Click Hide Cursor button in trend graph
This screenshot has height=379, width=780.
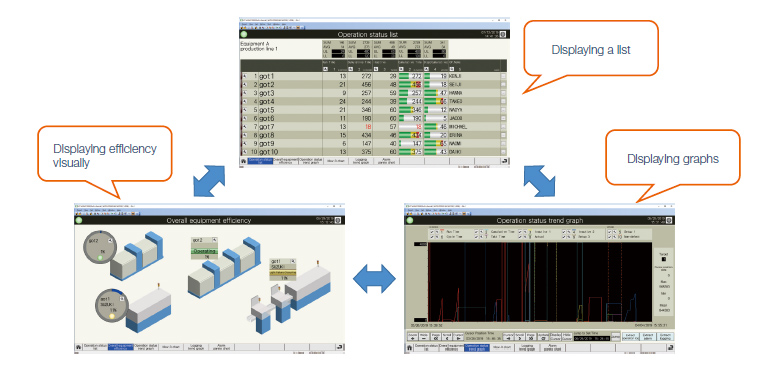[567, 337]
